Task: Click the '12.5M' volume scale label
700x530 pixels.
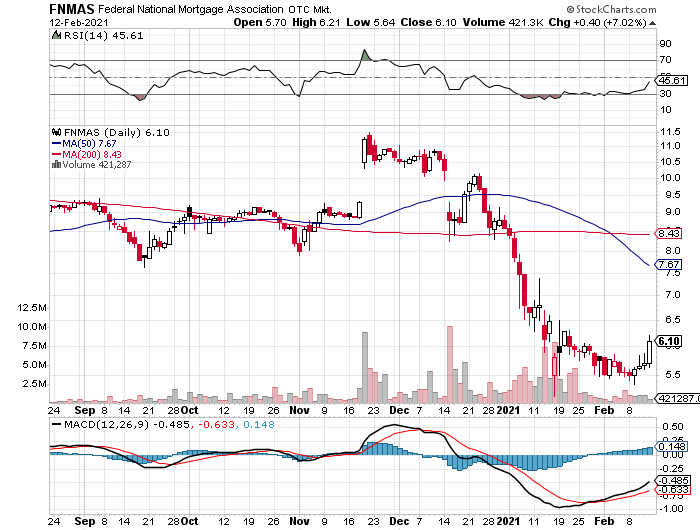Action: tap(32, 308)
